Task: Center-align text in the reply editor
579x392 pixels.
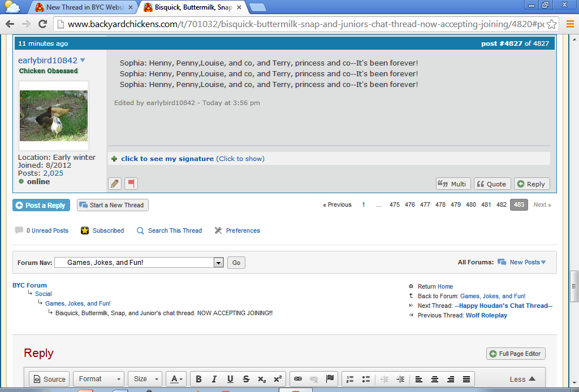Action: pyautogui.click(x=435, y=379)
